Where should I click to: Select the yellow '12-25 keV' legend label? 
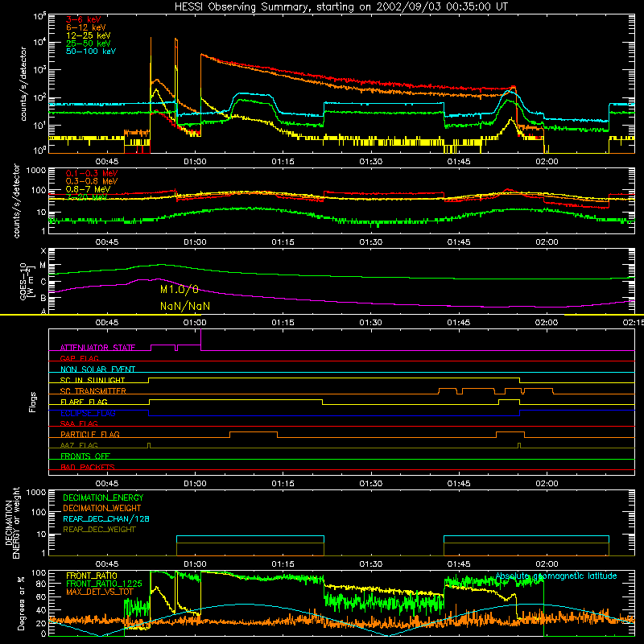coord(89,35)
